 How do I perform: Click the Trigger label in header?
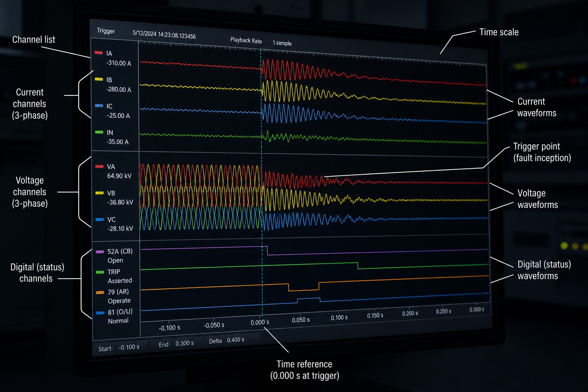[x=106, y=31]
